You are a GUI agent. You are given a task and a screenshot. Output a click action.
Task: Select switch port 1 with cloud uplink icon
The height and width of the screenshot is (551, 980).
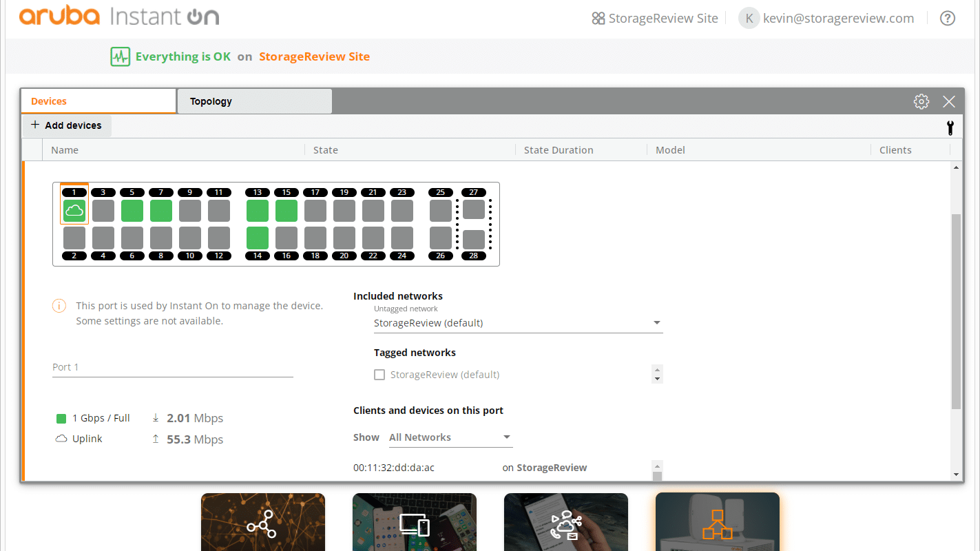pyautogui.click(x=74, y=211)
